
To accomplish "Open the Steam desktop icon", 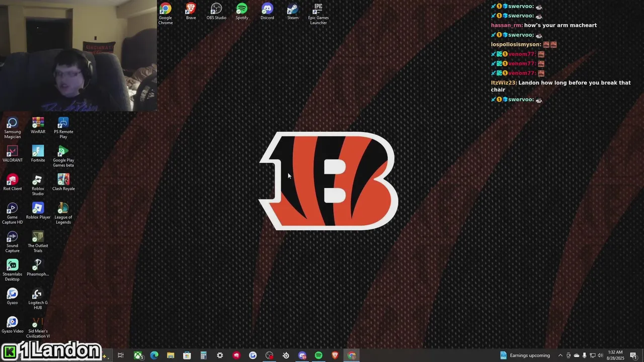I will click(293, 12).
